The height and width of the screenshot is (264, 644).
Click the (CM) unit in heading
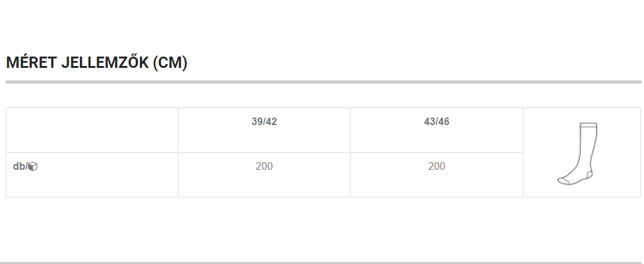pos(170,63)
